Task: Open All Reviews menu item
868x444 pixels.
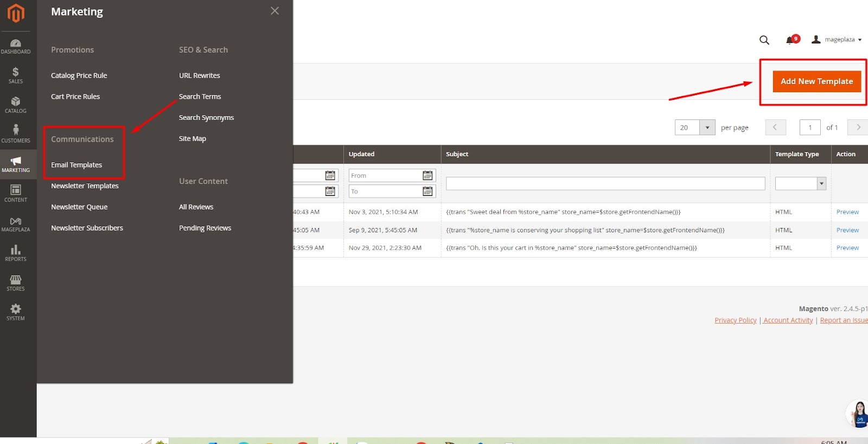Action: pos(196,207)
